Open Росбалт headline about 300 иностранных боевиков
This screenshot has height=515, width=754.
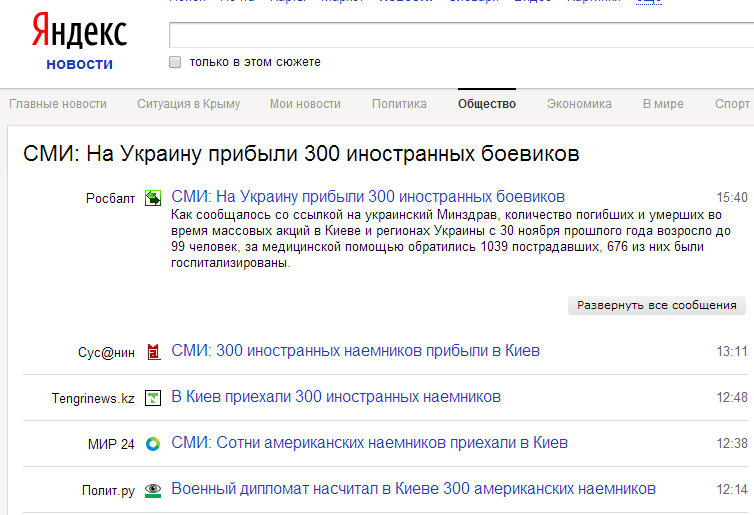(x=368, y=197)
